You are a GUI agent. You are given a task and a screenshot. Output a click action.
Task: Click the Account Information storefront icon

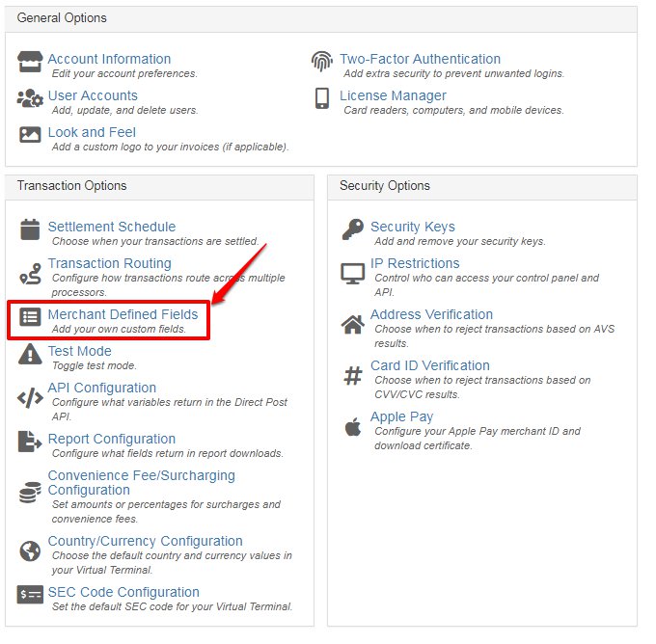(30, 62)
